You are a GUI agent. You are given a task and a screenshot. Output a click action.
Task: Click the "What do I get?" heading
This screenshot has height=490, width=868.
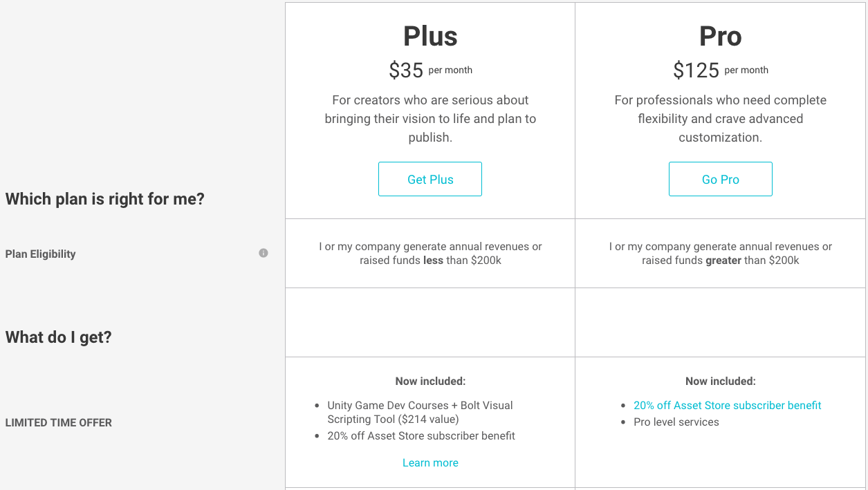tap(59, 337)
